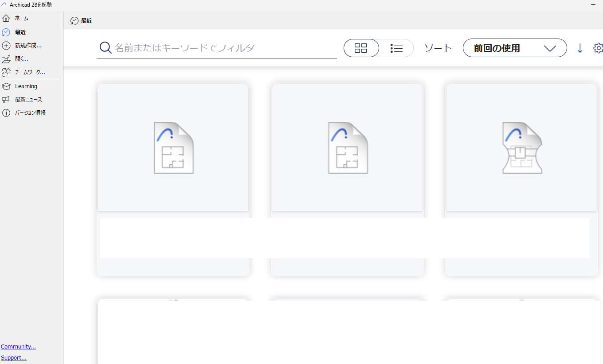
Task: Click the magnifying glass search icon
Action: 105,48
